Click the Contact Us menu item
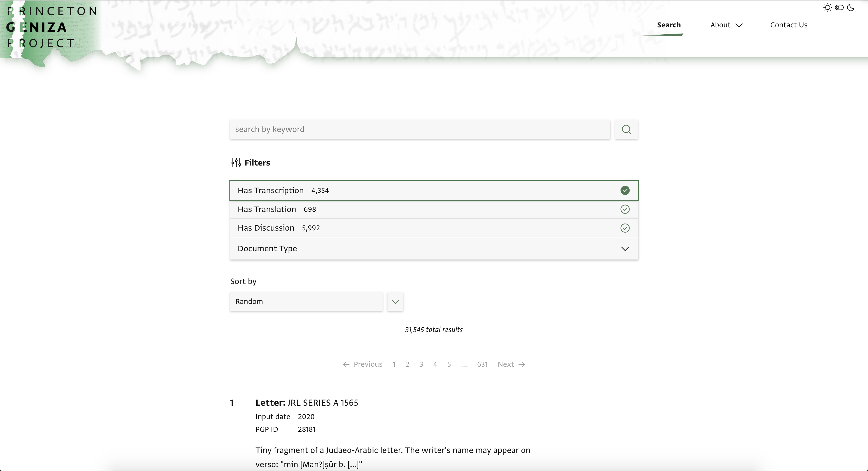Image resolution: width=868 pixels, height=471 pixels. (x=788, y=24)
